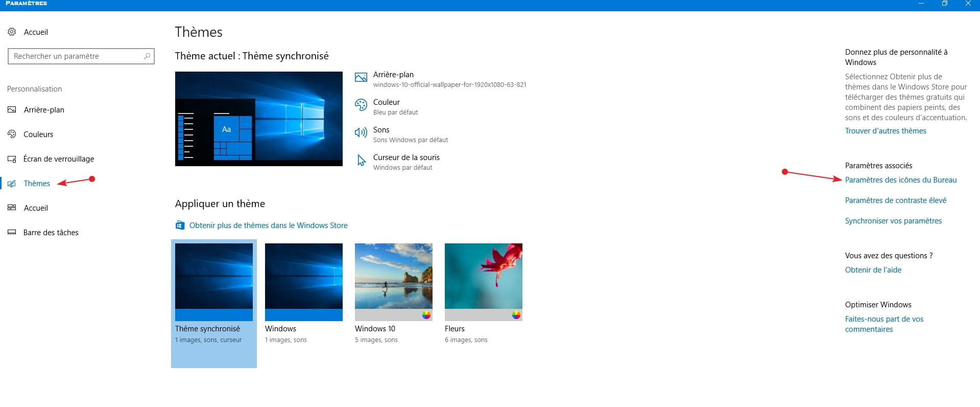
Task: Click the Couleurs palette icon in sidebar
Action: point(12,134)
